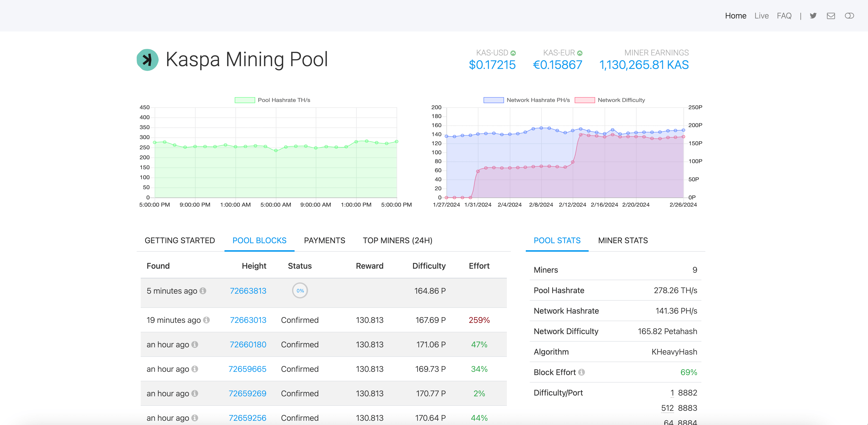Viewport: 868px width, 425px height.
Task: Toggle Network Hashrate PH/s legend swatch
Action: coord(494,100)
